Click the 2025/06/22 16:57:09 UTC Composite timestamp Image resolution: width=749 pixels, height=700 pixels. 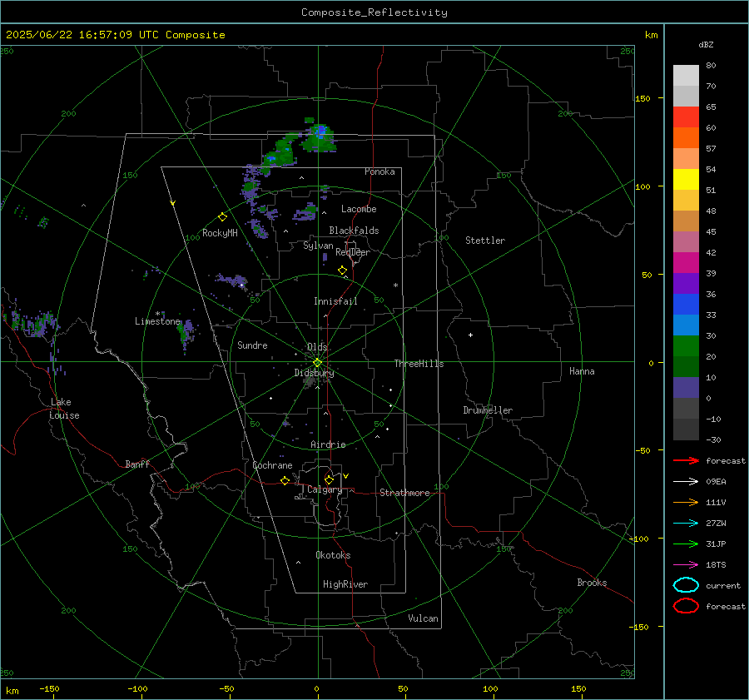(115, 35)
